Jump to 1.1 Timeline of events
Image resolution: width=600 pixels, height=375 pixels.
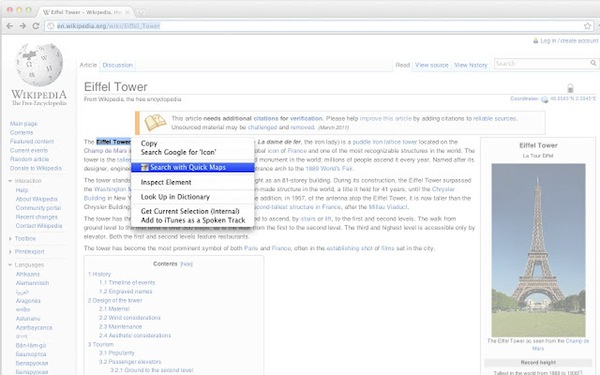coord(127,282)
